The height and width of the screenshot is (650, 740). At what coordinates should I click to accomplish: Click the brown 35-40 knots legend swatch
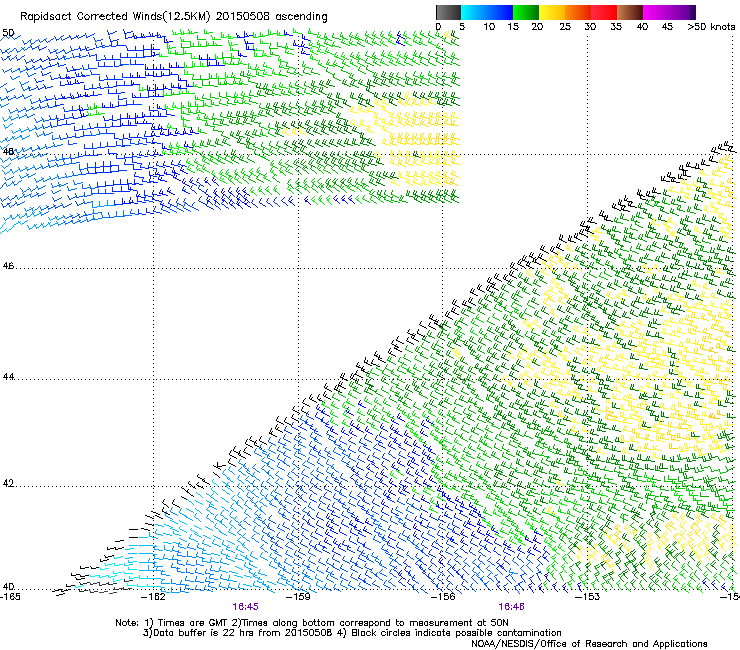tap(630, 12)
